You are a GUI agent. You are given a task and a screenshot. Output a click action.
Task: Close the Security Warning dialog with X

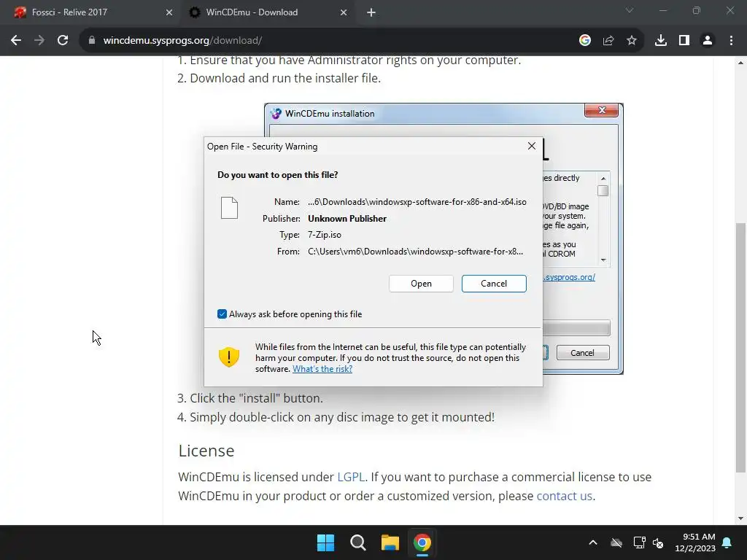click(x=532, y=146)
